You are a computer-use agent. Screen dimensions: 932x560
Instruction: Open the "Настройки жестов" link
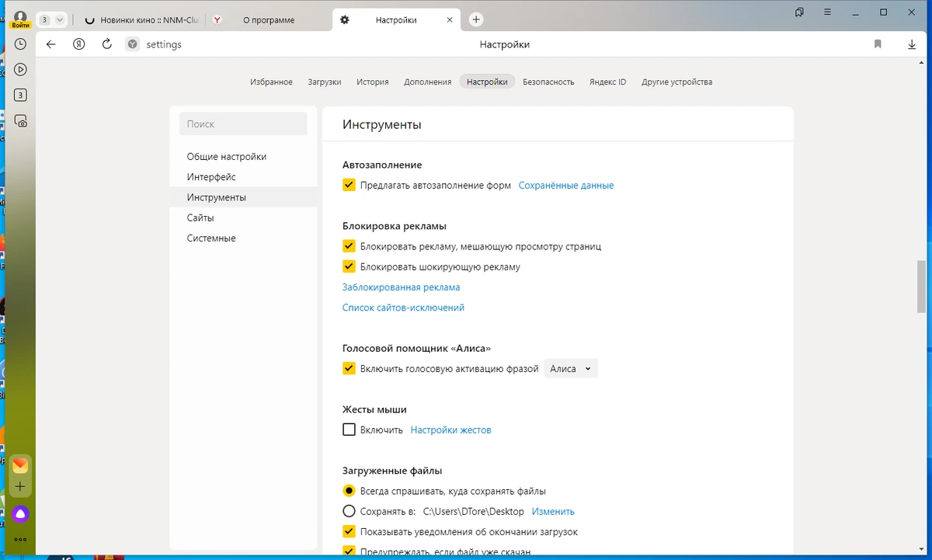(450, 430)
